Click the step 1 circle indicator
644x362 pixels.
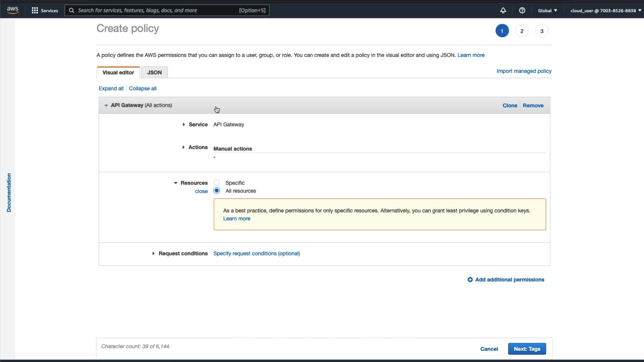(502, 31)
